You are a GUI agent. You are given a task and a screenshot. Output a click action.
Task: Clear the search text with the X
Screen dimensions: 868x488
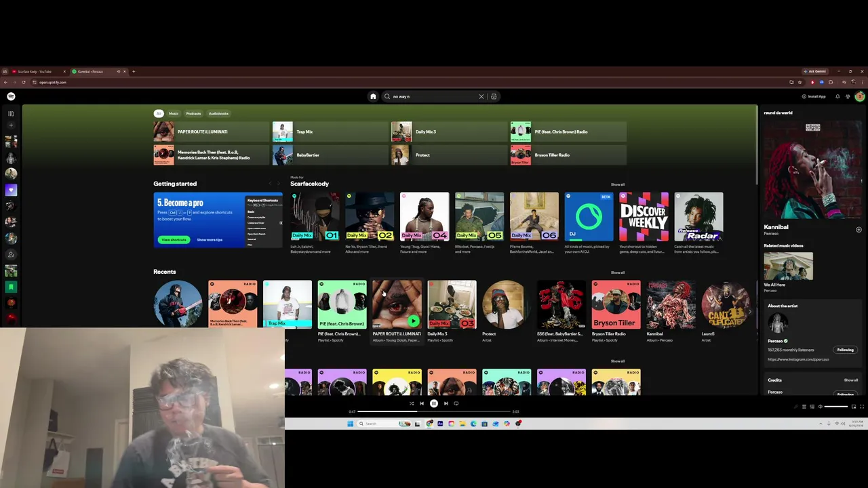(481, 96)
